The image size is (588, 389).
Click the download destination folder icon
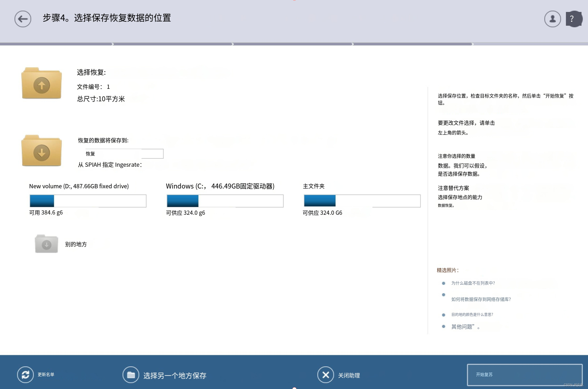tap(42, 151)
